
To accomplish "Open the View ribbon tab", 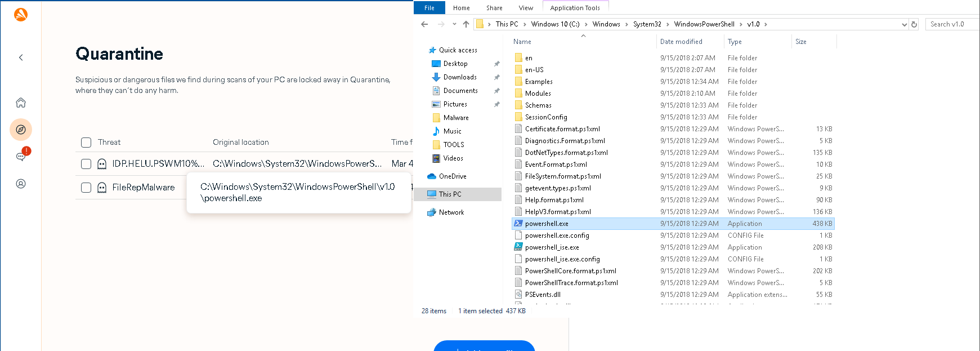I will tap(526, 8).
